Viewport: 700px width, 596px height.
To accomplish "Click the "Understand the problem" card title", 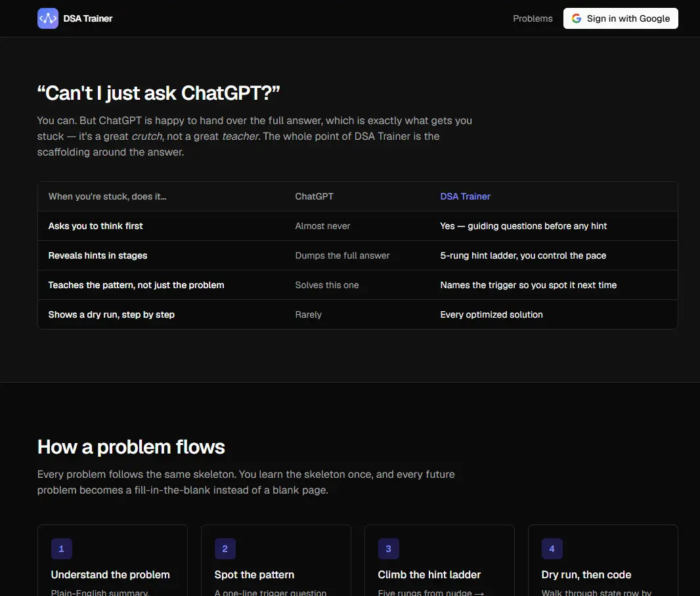I will click(110, 574).
